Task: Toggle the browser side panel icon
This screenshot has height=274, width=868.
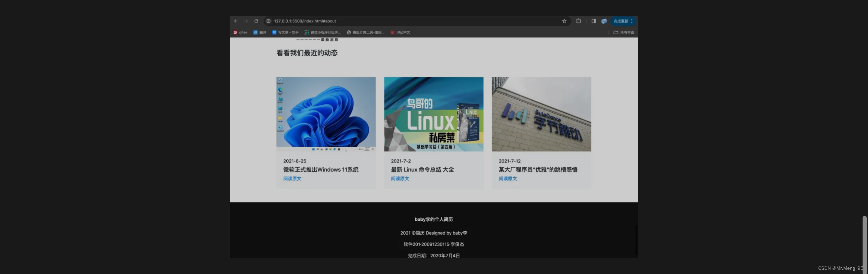Action: 593,21
